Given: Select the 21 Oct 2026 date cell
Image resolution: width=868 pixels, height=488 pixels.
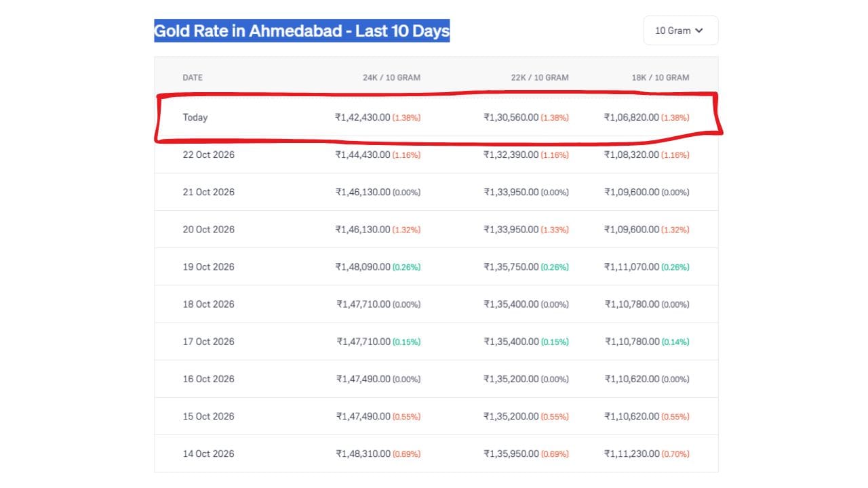Looking at the screenshot, I should [x=208, y=192].
